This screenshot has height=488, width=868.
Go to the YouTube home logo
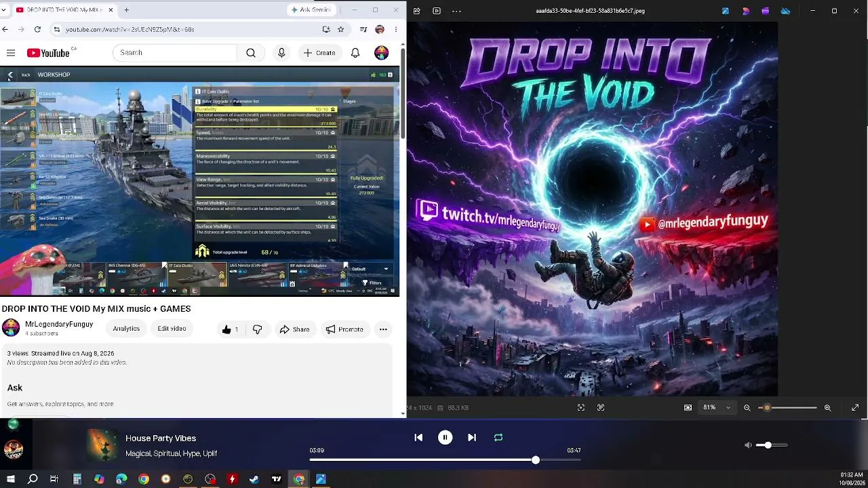click(48, 53)
